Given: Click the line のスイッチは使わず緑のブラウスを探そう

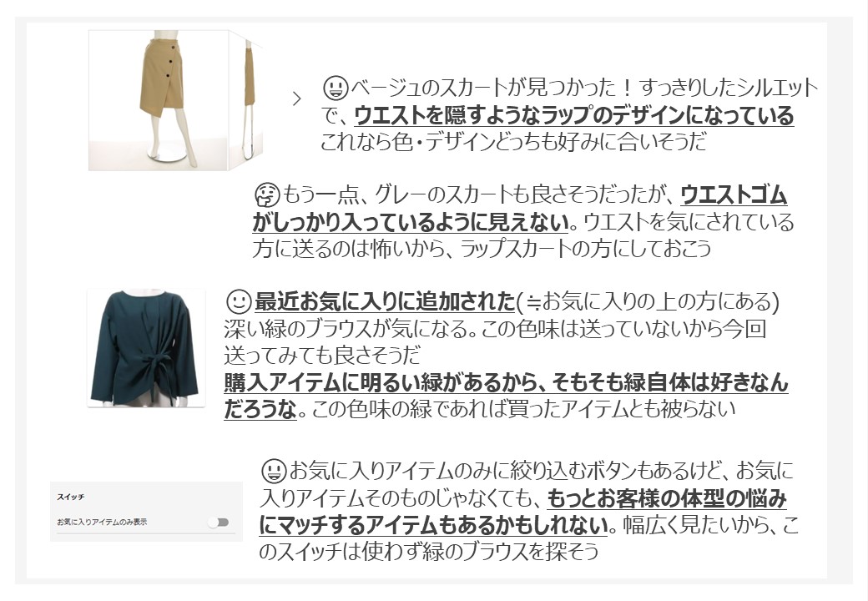Looking at the screenshot, I should [429, 552].
